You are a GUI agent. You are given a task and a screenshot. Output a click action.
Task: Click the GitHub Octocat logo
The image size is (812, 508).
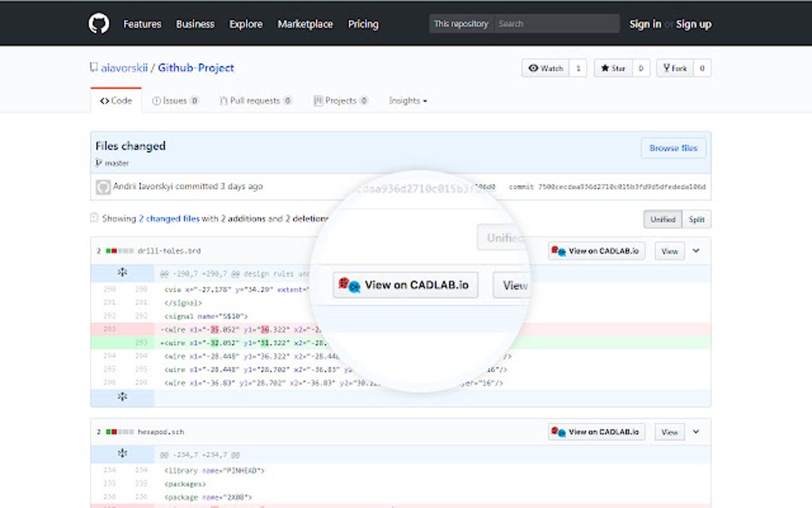tap(98, 23)
